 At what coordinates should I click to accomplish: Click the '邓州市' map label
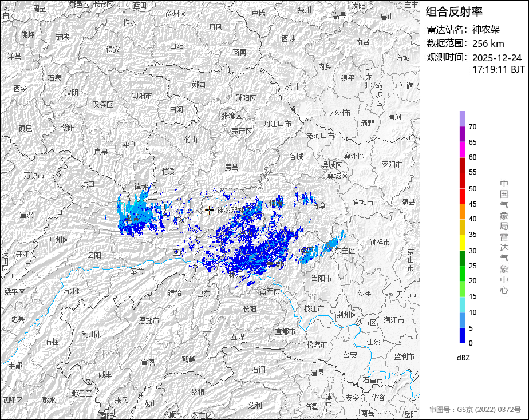pos(340,113)
